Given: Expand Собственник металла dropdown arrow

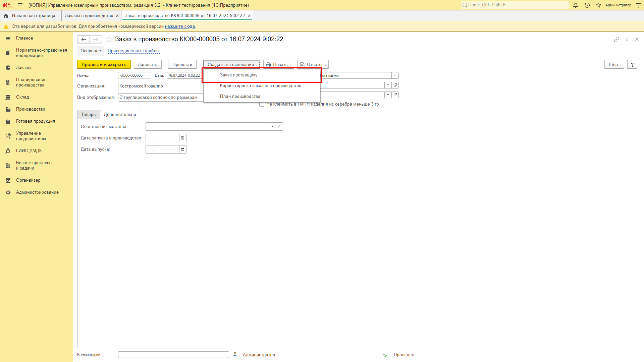Looking at the screenshot, I should click(x=272, y=126).
